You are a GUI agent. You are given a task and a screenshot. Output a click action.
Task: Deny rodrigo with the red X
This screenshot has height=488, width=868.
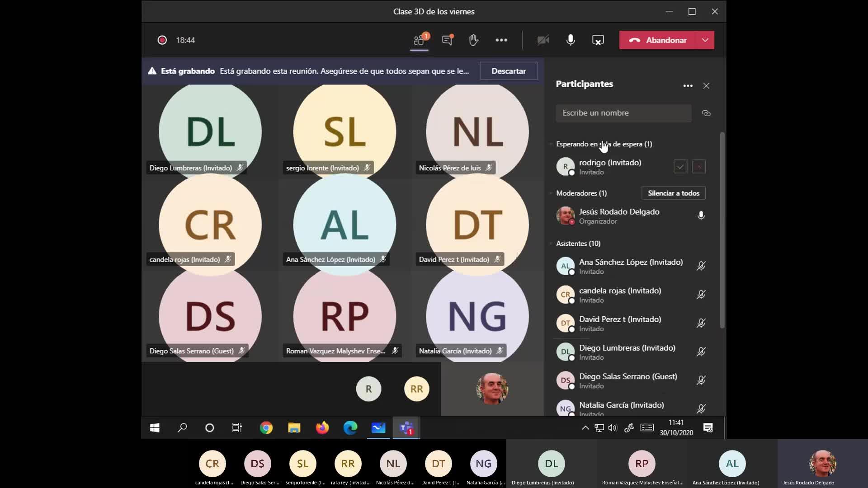tap(698, 167)
